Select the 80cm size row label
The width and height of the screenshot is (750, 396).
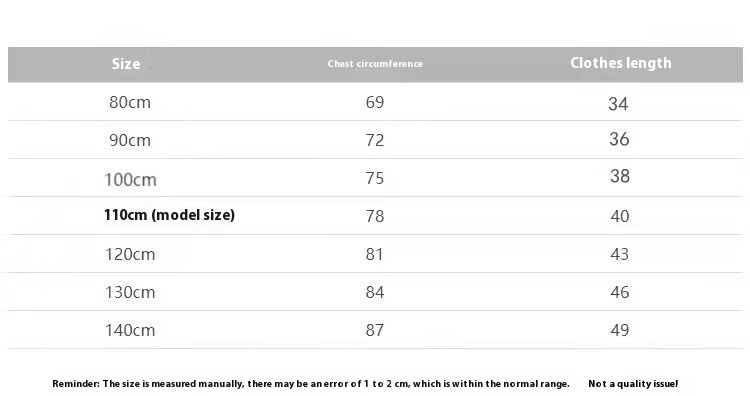(x=130, y=102)
